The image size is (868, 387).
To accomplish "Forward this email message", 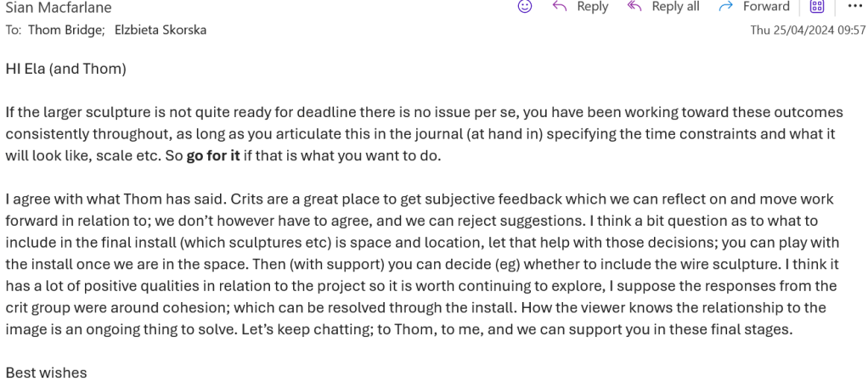I will [x=755, y=7].
